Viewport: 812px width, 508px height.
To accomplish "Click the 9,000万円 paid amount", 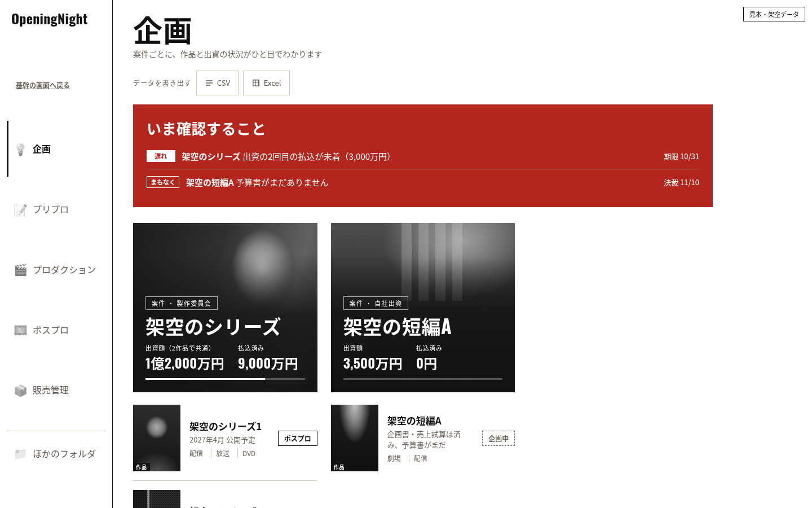I will (268, 364).
